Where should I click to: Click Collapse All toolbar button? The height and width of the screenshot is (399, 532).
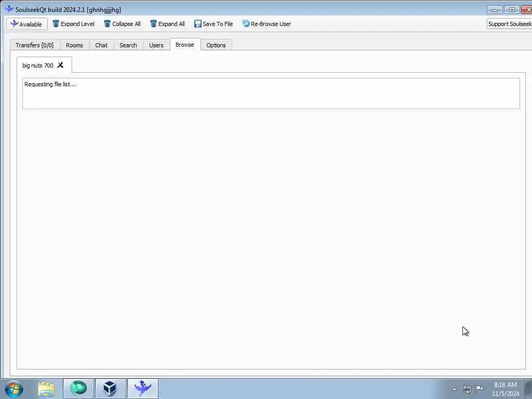click(x=122, y=24)
